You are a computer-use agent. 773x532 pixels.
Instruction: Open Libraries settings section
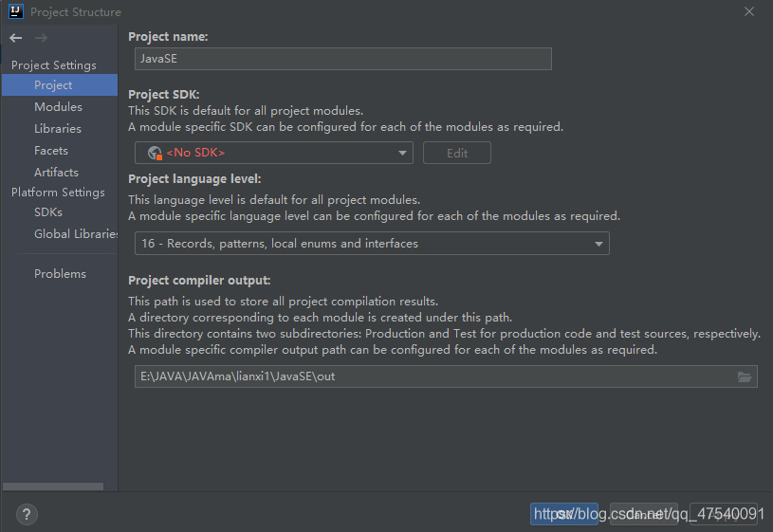[58, 129]
